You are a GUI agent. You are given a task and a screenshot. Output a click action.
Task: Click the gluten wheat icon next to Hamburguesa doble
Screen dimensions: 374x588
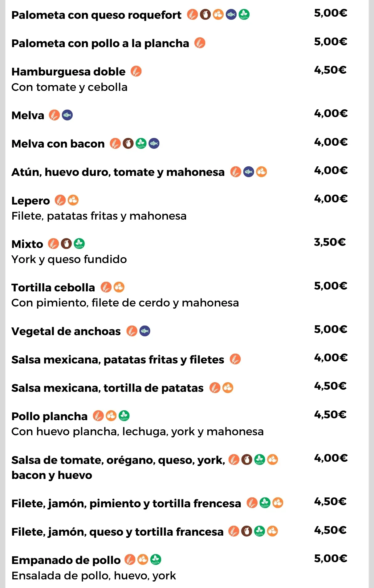136,71
